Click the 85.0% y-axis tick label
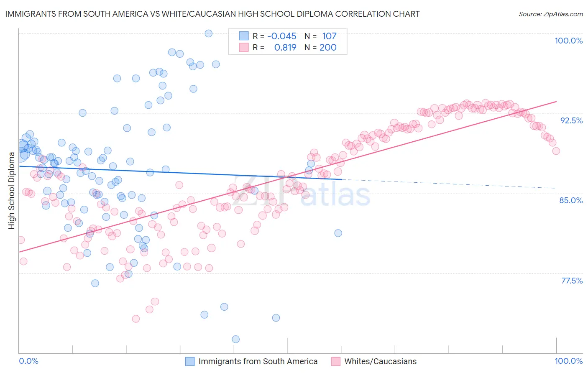The image size is (588, 373). pyautogui.click(x=571, y=200)
